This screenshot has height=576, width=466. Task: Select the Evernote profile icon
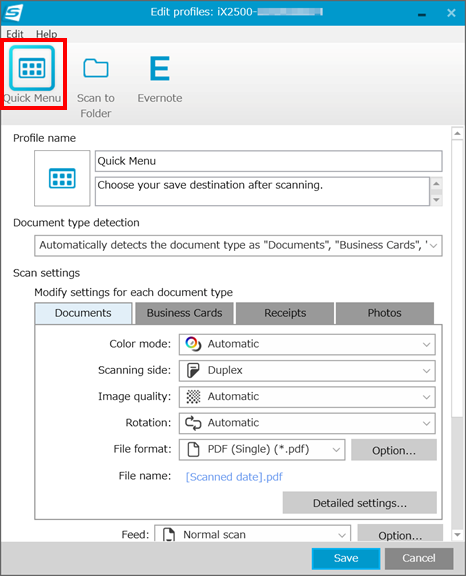(160, 68)
